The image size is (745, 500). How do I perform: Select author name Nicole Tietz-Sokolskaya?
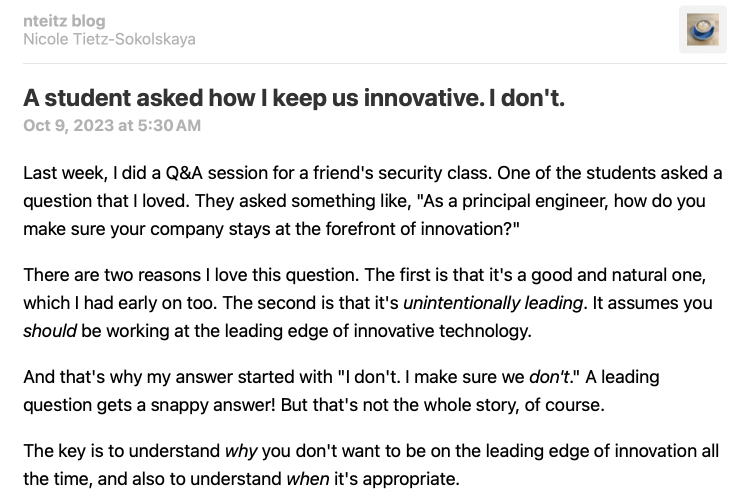click(x=109, y=39)
